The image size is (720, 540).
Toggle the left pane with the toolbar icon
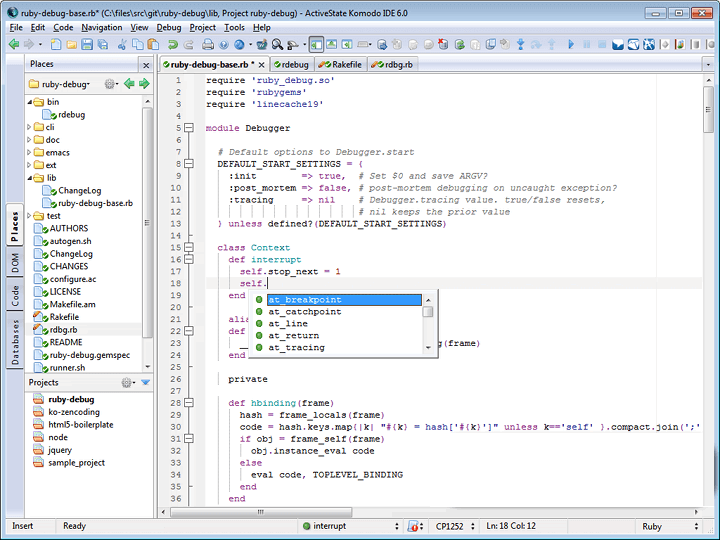click(316, 45)
